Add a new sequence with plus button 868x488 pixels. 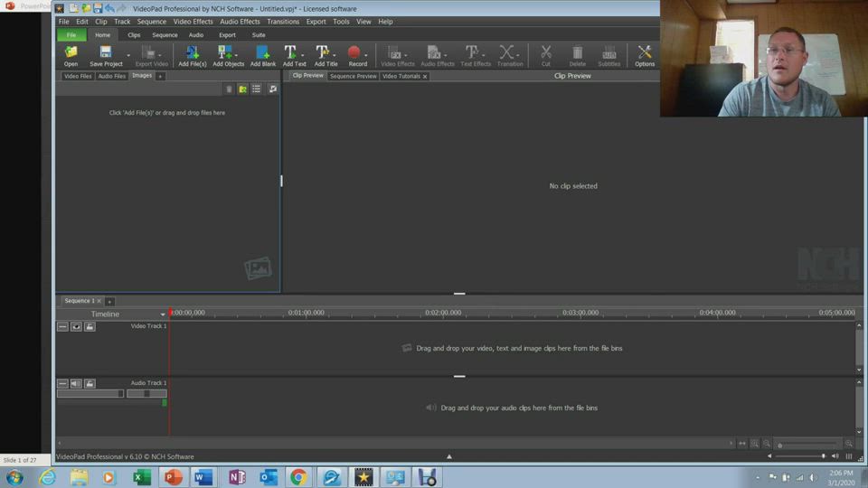tap(109, 301)
